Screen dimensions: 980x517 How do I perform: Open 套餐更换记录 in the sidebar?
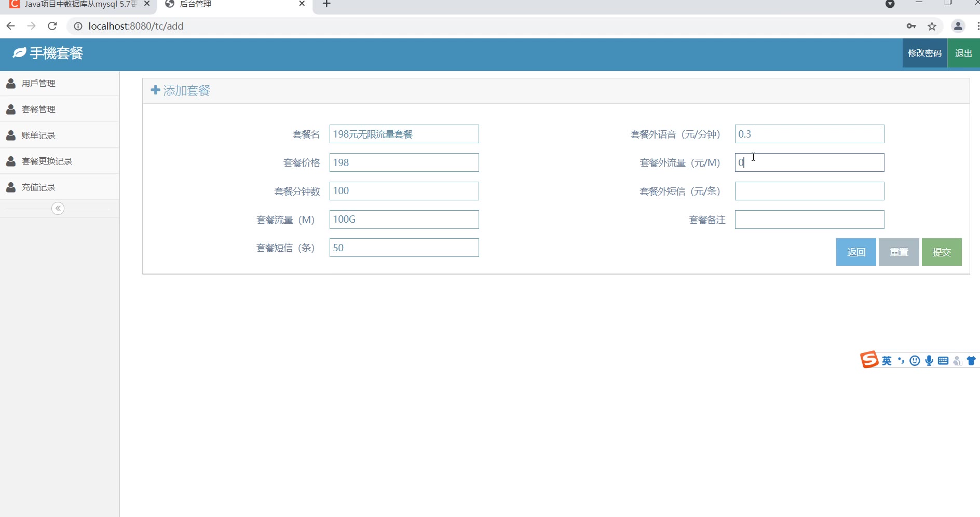coord(60,161)
